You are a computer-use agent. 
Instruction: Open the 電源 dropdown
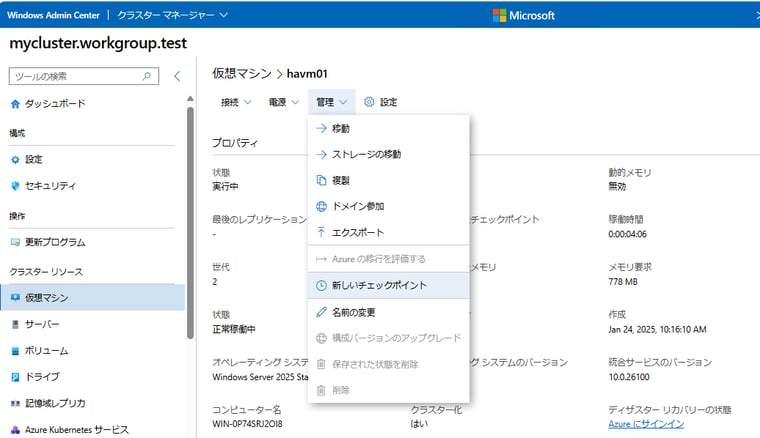pyautogui.click(x=284, y=102)
